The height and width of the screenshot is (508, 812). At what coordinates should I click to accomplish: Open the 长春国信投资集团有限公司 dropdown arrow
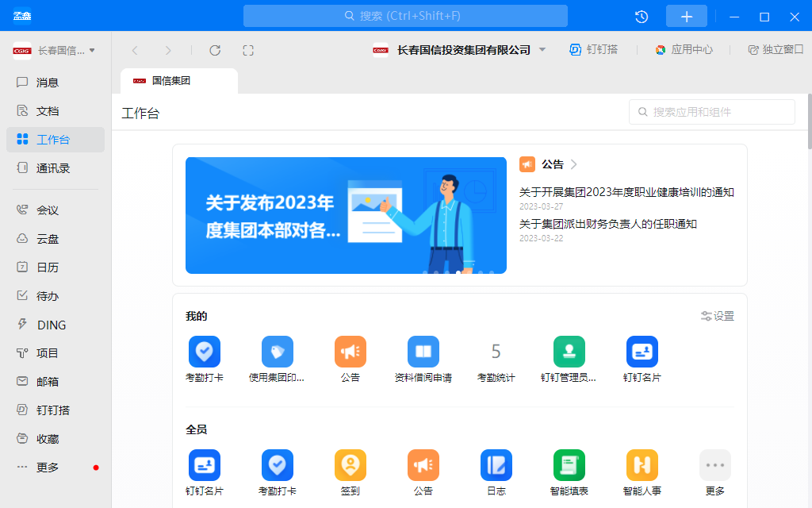[542, 50]
